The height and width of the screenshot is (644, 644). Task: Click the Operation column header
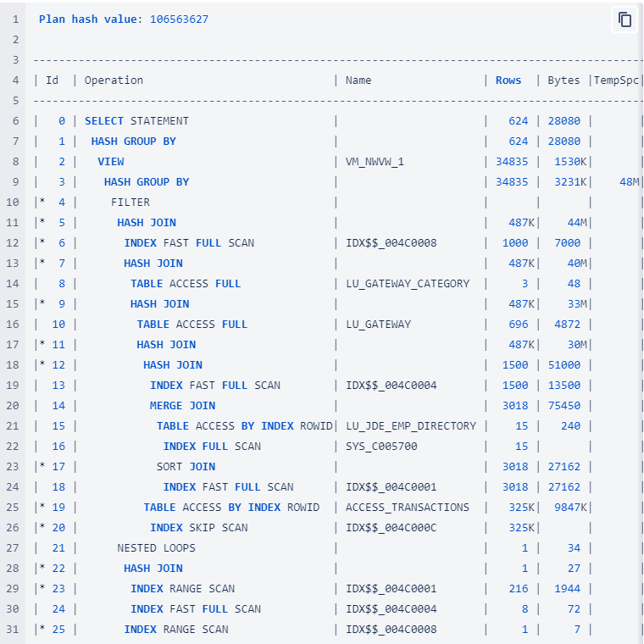pos(114,80)
